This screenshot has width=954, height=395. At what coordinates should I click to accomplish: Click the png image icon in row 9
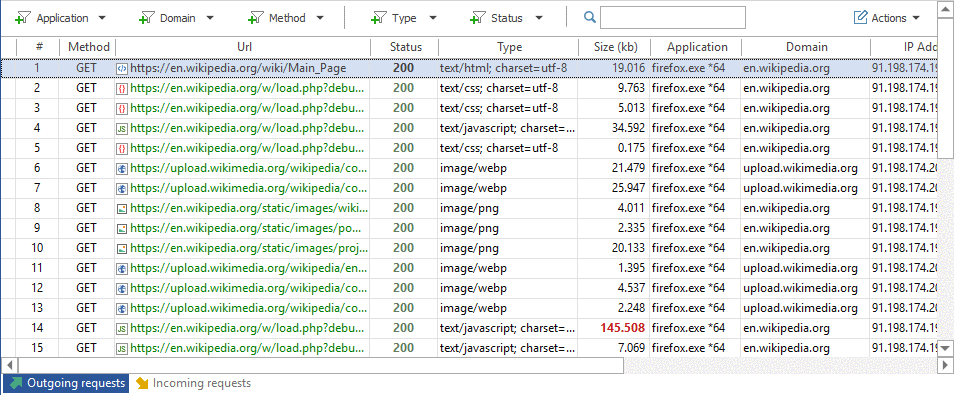[122, 228]
